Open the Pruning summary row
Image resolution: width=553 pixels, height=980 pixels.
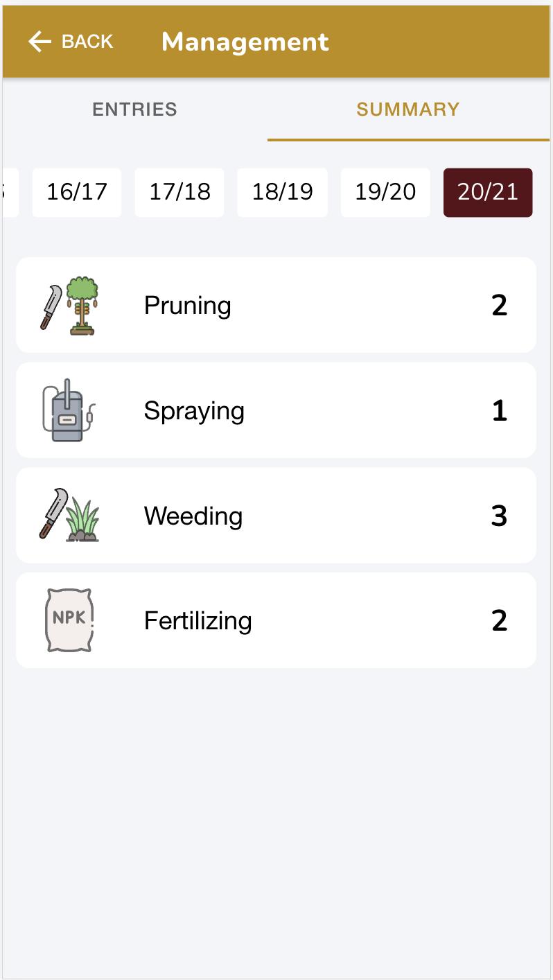point(276,305)
